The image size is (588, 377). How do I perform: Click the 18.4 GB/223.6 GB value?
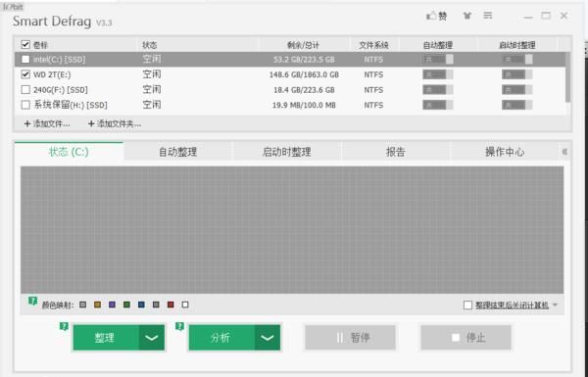(x=304, y=90)
